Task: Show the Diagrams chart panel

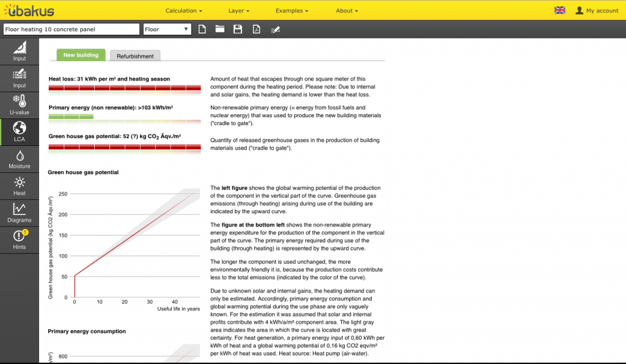Action: coord(20,213)
